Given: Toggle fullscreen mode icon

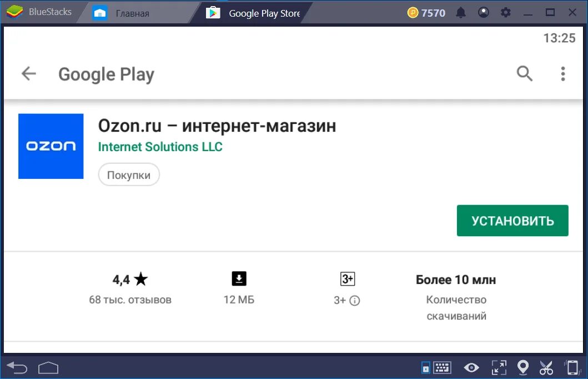Looking at the screenshot, I should (499, 368).
